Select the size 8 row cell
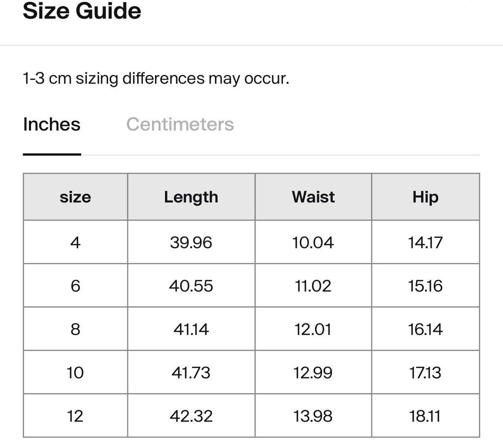Viewport: 503px width, 448px height. point(75,329)
